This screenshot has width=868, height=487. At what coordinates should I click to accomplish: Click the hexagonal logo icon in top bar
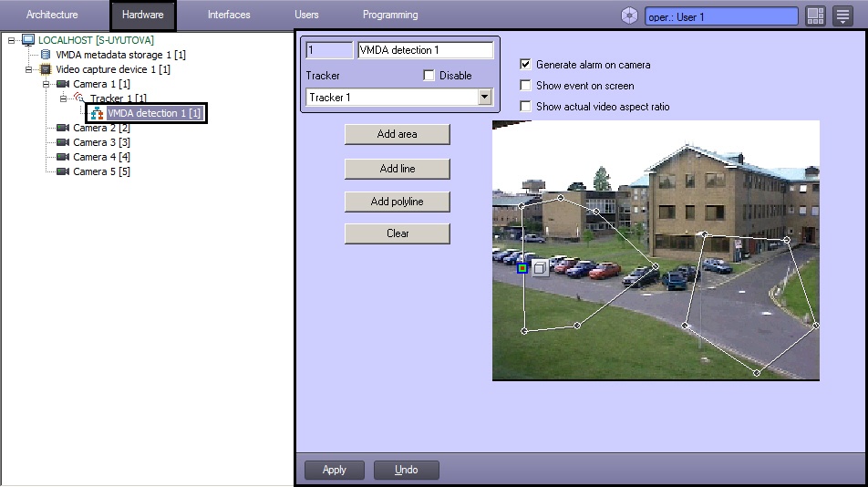coord(629,16)
